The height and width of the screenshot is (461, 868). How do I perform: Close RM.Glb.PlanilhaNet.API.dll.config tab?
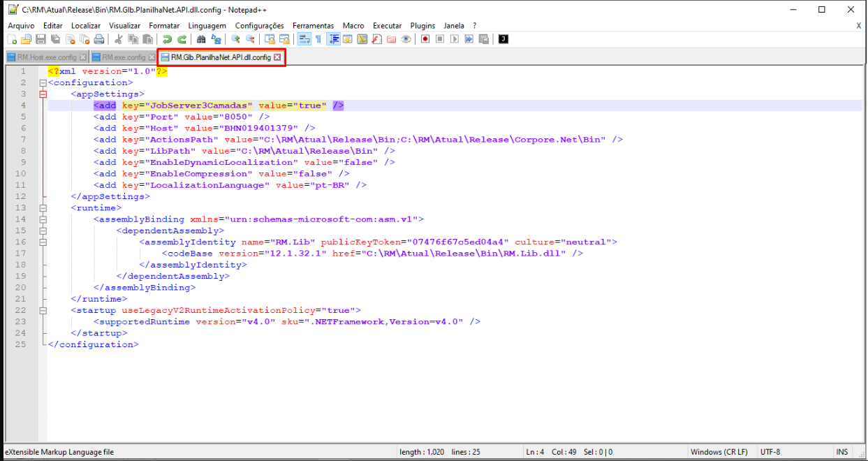click(277, 57)
